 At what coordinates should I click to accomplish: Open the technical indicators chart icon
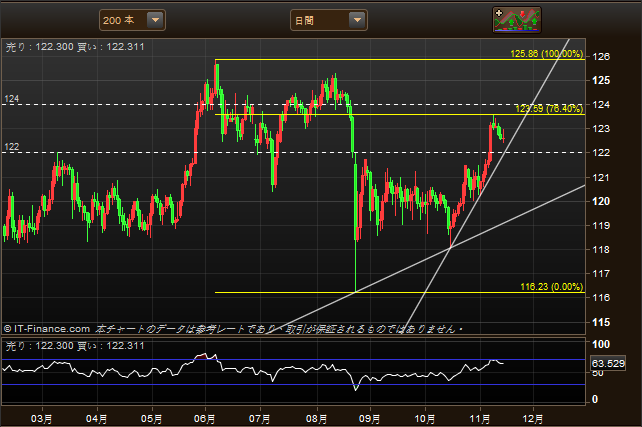click(517, 20)
